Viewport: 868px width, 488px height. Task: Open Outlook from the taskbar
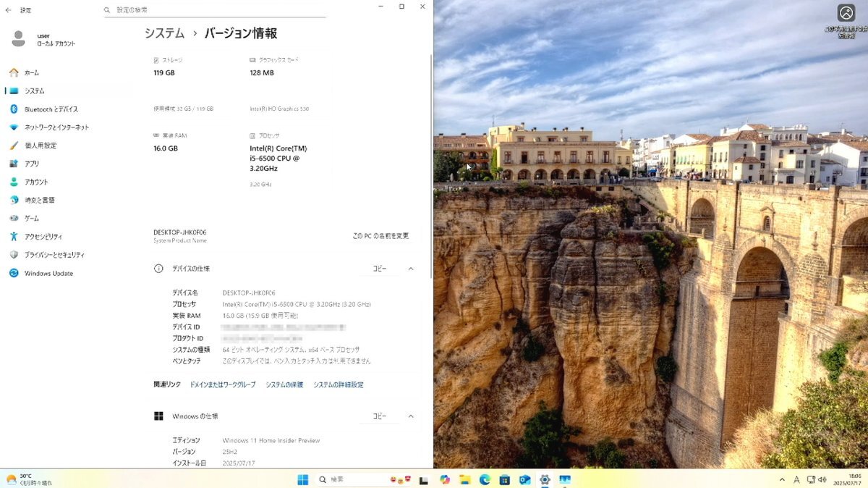coord(524,479)
